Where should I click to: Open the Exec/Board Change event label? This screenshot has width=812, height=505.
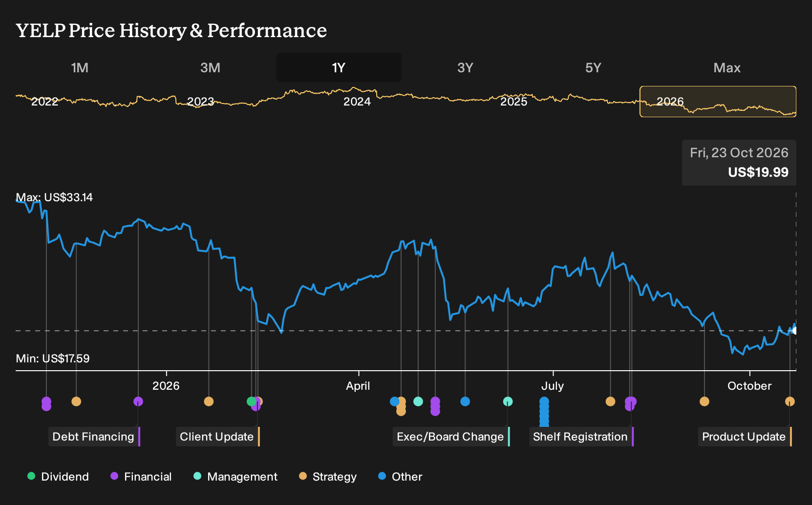pyautogui.click(x=451, y=437)
